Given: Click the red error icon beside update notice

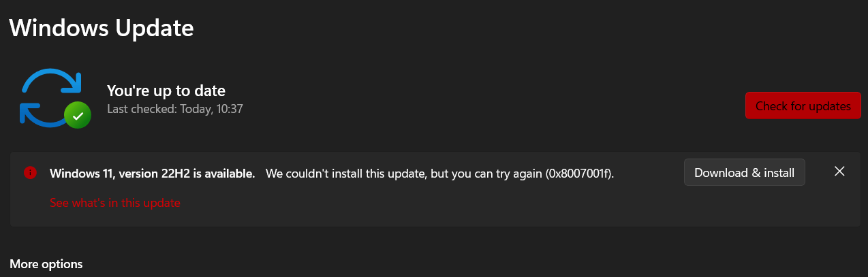Looking at the screenshot, I should tap(30, 173).
